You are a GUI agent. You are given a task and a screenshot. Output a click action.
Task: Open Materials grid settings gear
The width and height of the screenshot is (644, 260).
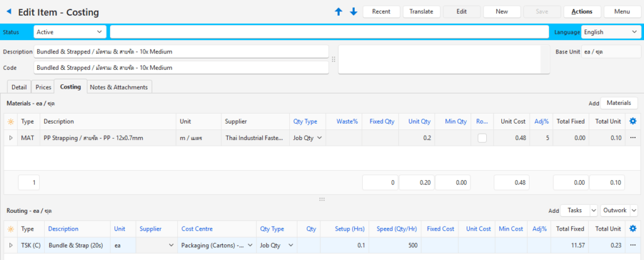tap(633, 121)
